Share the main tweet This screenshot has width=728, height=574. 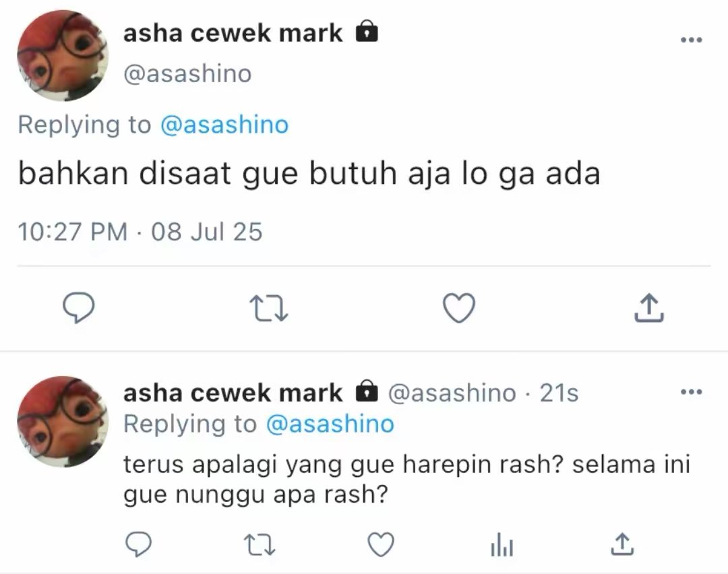pyautogui.click(x=649, y=307)
